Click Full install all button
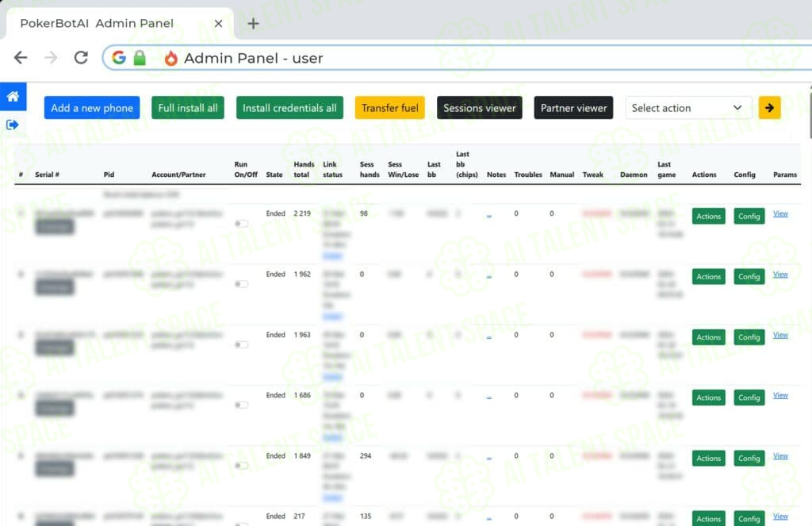 click(x=187, y=108)
